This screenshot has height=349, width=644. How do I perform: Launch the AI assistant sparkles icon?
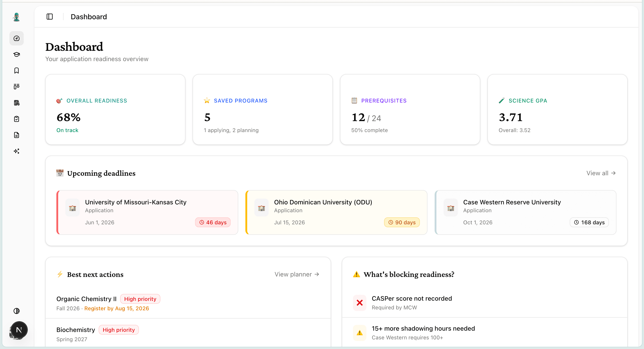coord(17,151)
